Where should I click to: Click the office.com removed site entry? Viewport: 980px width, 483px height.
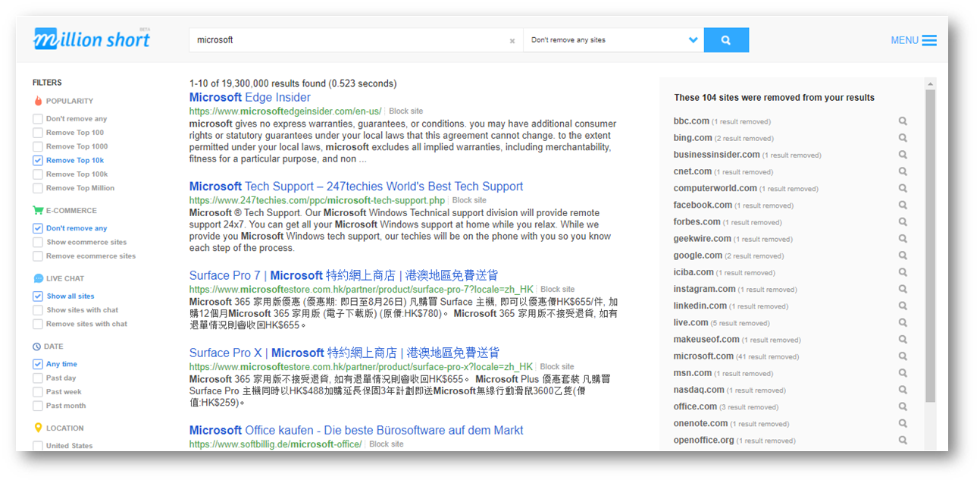tap(695, 406)
